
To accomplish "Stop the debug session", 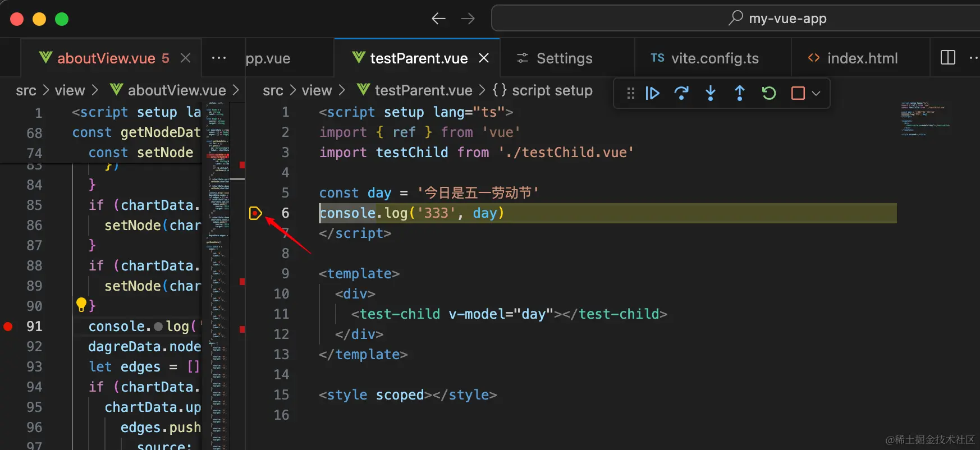I will (798, 93).
